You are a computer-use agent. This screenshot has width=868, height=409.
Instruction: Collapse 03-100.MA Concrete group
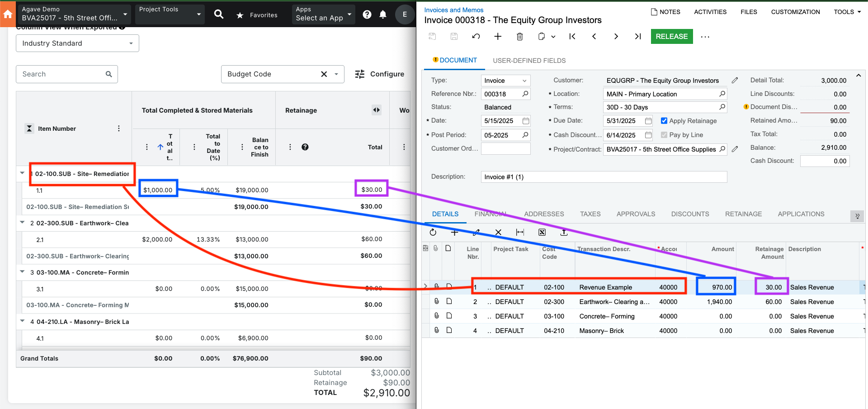tap(22, 272)
